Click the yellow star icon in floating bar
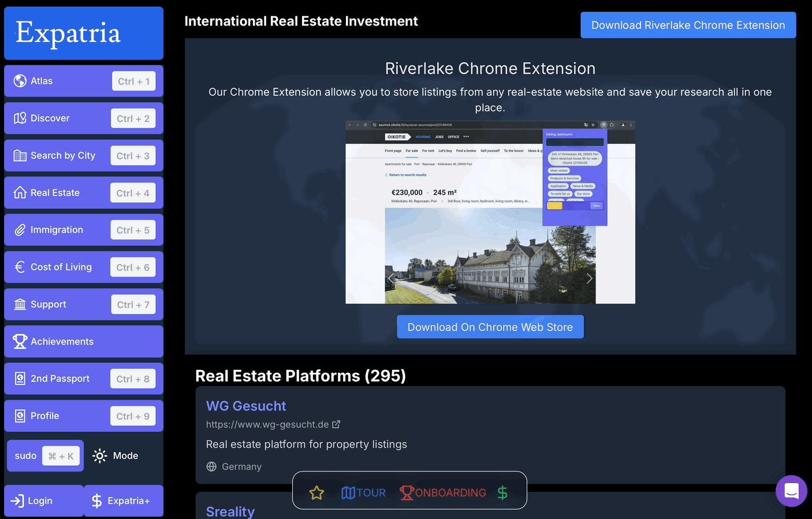812x519 pixels. 316,493
